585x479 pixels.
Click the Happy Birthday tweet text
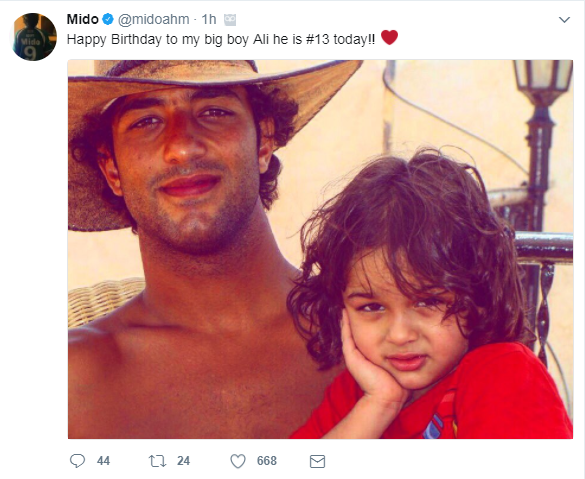[221, 39]
